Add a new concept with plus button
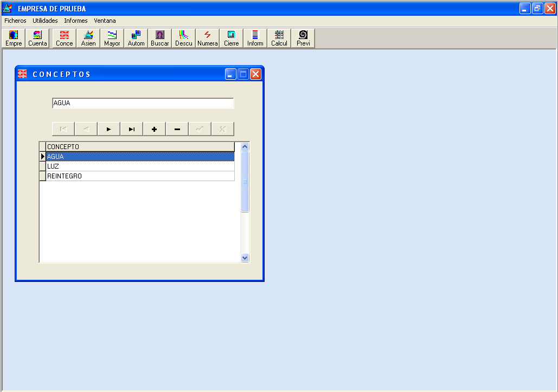Screen dimensions: 558x392 click(155, 129)
